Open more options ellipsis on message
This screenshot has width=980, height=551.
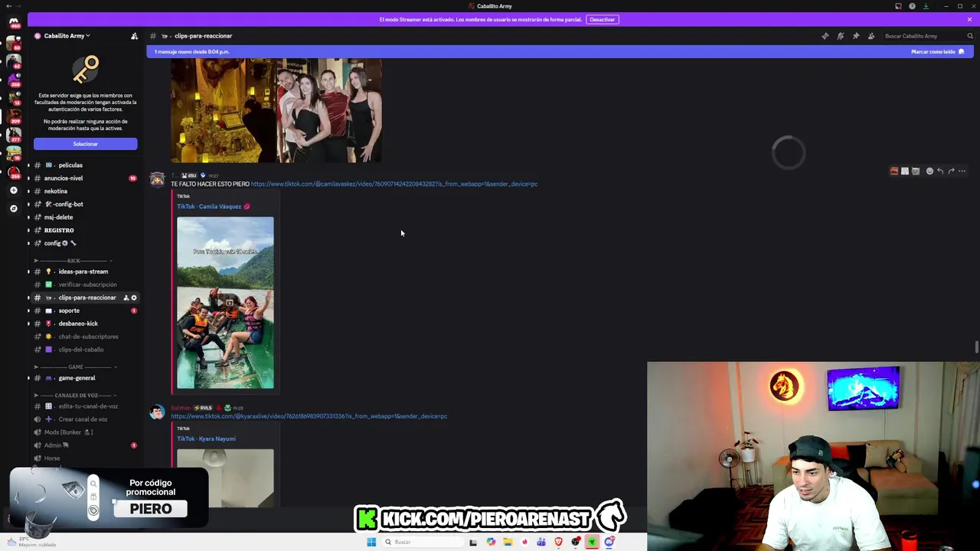962,171
